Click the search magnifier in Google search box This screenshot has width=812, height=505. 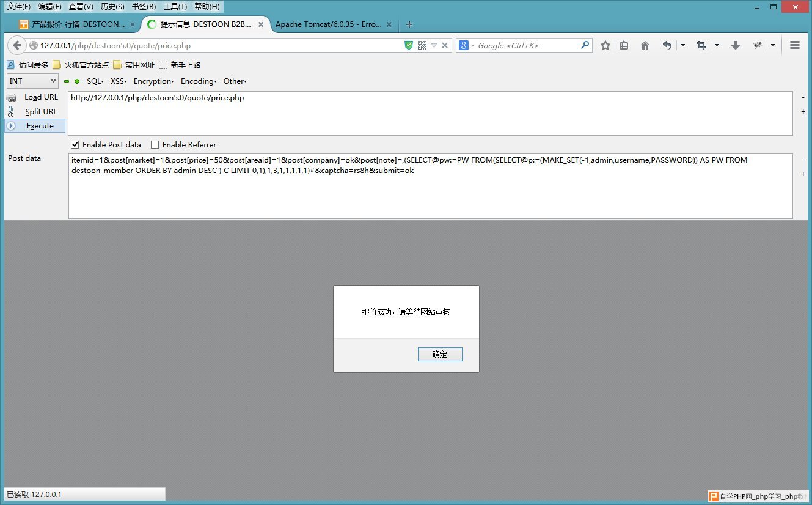585,45
